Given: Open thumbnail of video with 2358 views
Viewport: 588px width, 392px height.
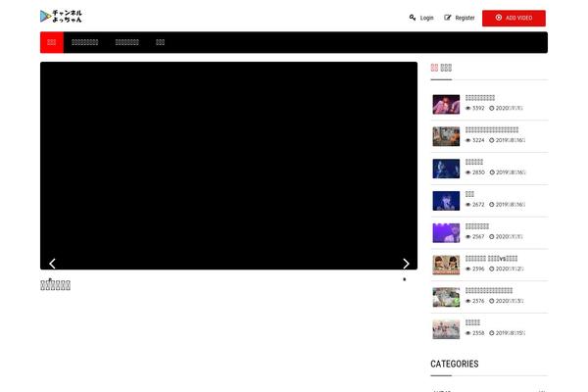Looking at the screenshot, I should (x=446, y=329).
